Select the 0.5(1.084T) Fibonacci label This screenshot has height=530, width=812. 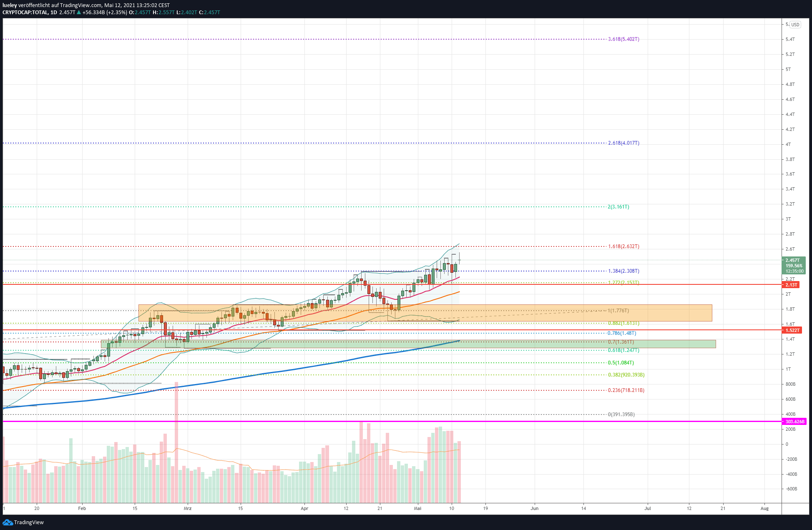[621, 363]
